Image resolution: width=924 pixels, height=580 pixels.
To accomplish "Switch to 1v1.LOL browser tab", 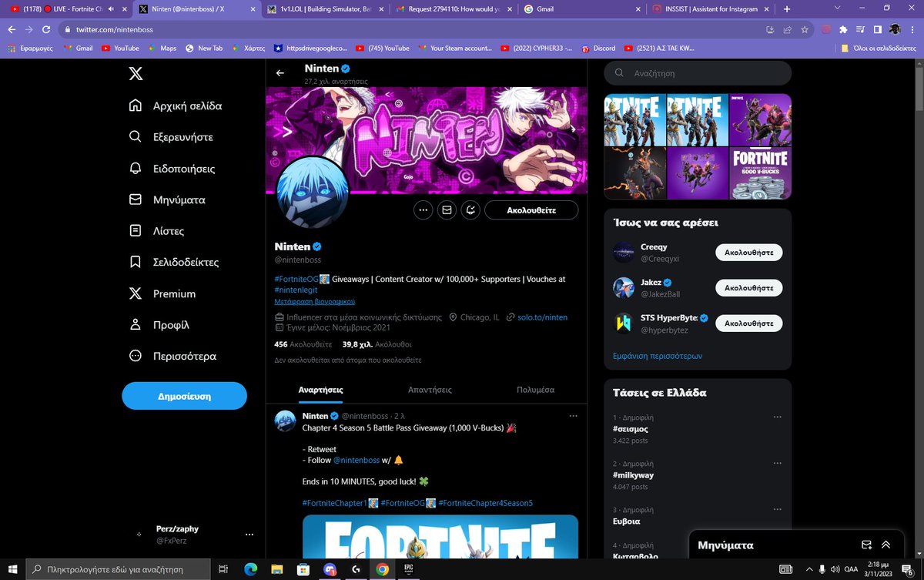I will (324, 9).
